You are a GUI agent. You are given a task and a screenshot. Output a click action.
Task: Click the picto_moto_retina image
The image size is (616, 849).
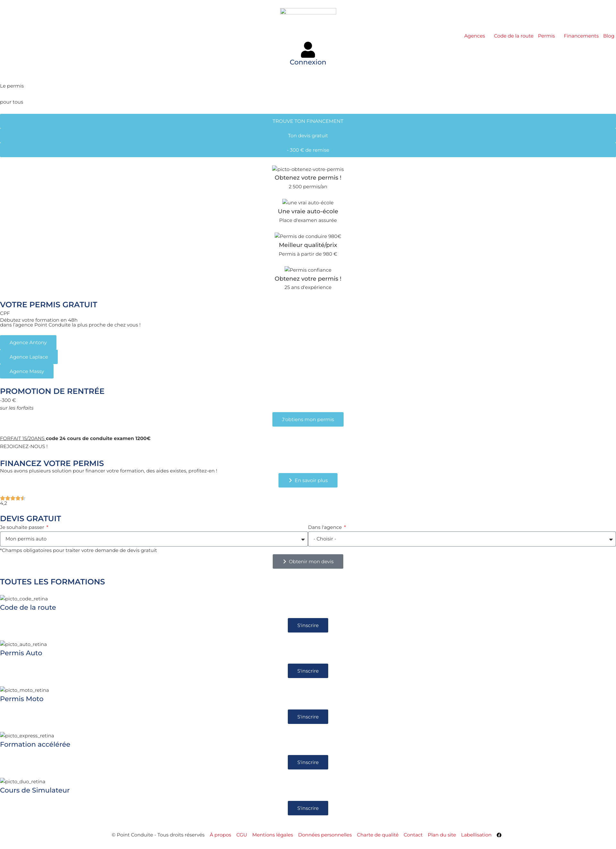point(24,690)
